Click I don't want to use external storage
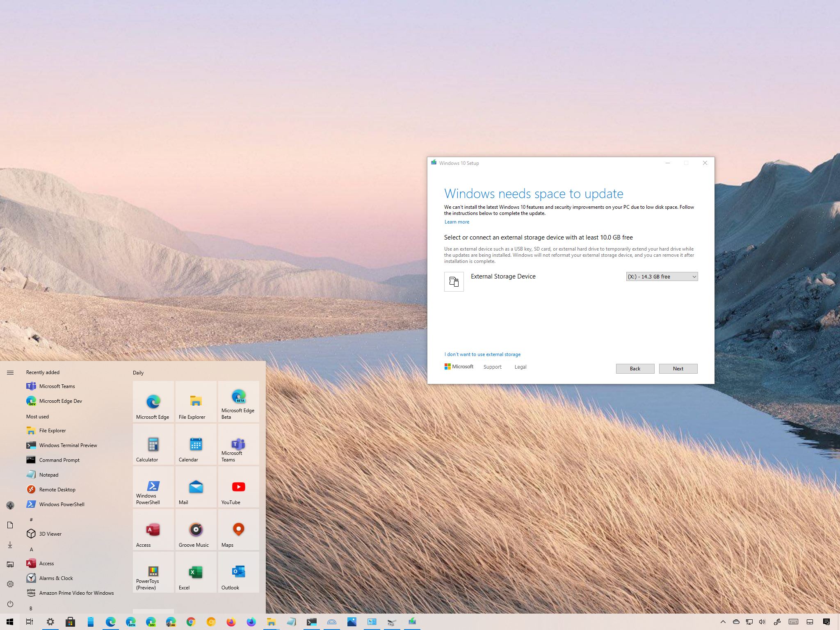Image resolution: width=840 pixels, height=630 pixels. (x=482, y=354)
